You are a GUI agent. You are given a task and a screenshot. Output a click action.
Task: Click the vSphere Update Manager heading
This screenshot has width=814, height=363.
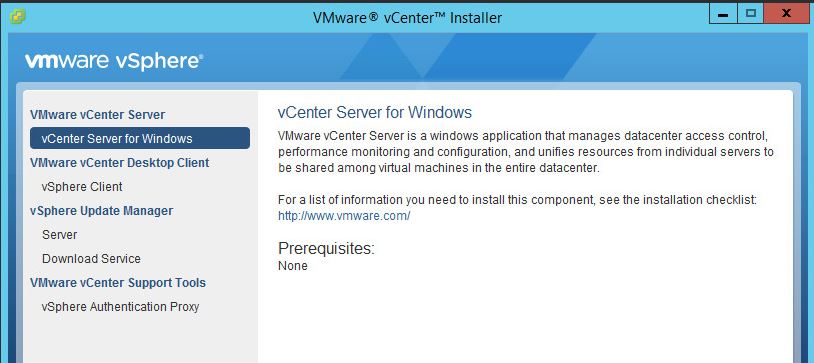click(x=102, y=211)
